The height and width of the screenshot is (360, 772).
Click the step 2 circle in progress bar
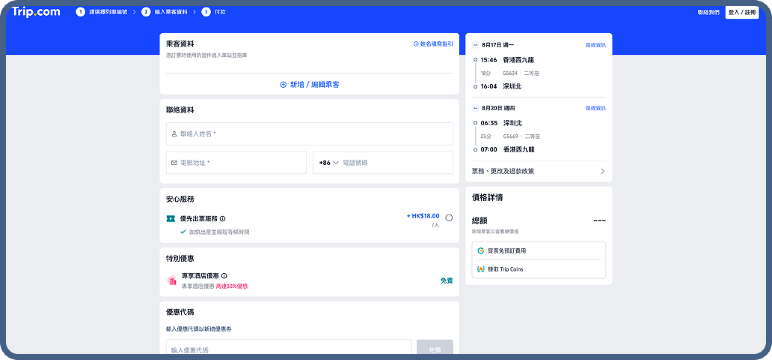[146, 12]
